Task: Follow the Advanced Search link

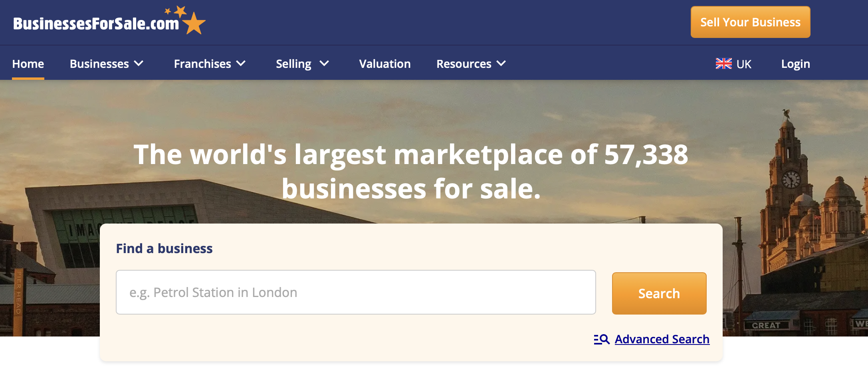Action: coord(662,339)
